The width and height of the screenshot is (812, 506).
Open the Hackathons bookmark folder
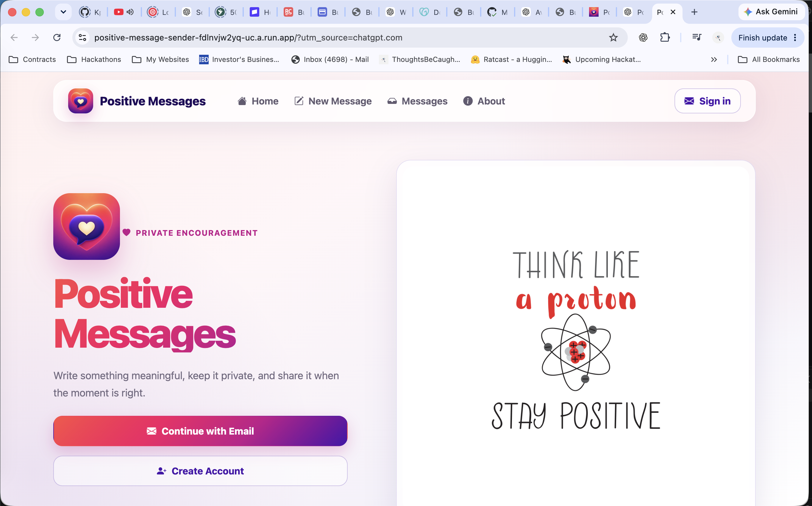[94, 60]
